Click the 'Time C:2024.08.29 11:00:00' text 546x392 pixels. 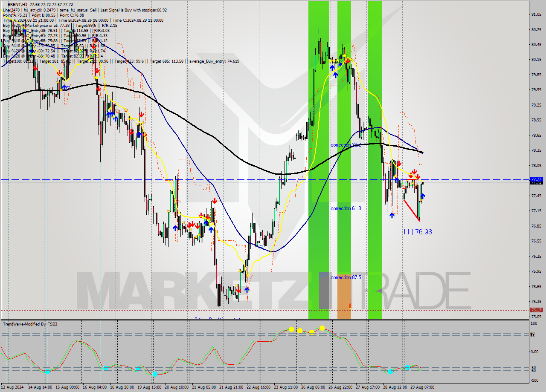139,20
